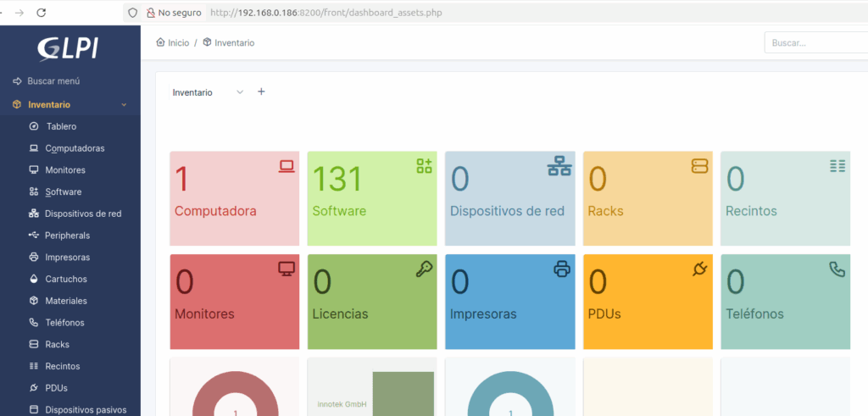This screenshot has width=868, height=416.
Task: Reload the page in the browser
Action: tap(42, 13)
